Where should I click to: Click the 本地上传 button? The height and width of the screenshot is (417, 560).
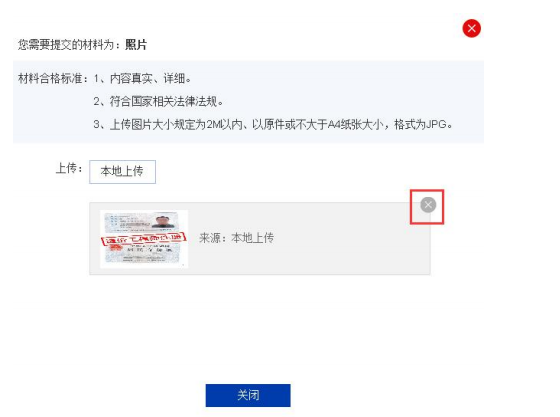(x=122, y=172)
